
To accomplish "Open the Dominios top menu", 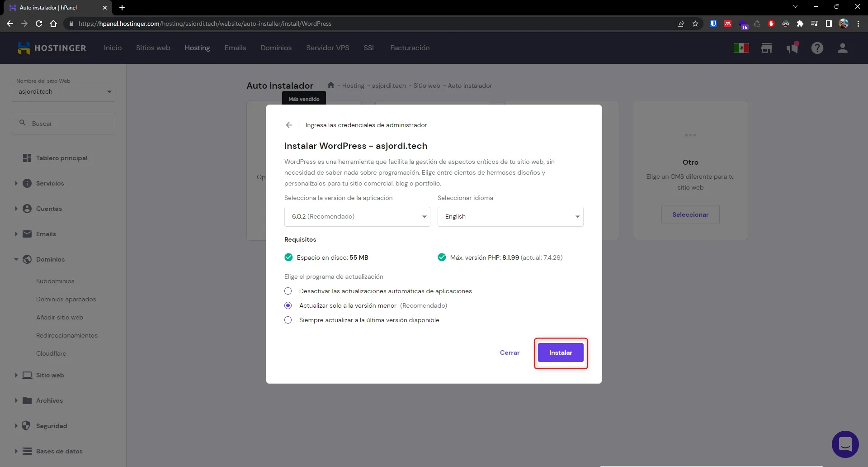I will coord(276,48).
